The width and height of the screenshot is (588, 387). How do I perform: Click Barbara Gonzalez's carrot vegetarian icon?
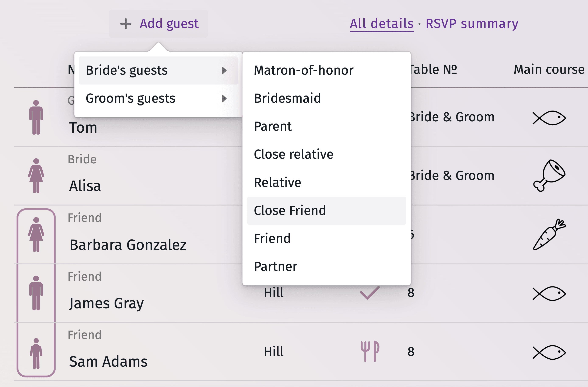[549, 234]
